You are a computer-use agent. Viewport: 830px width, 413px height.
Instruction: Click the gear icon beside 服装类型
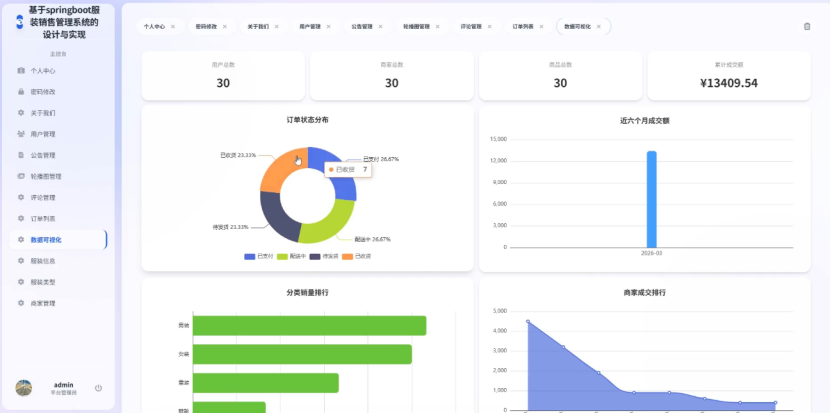pyautogui.click(x=21, y=282)
